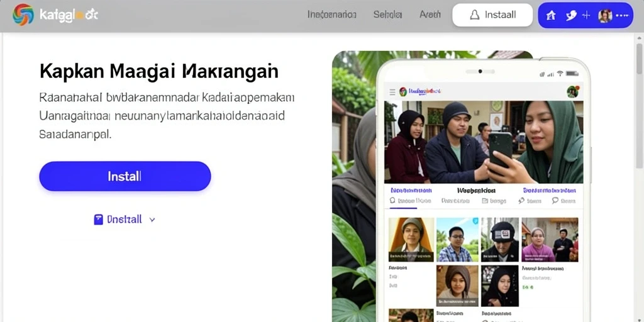This screenshot has height=322, width=644.
Task: Open the thumbnail of person in black cap
Action: [x=500, y=240]
